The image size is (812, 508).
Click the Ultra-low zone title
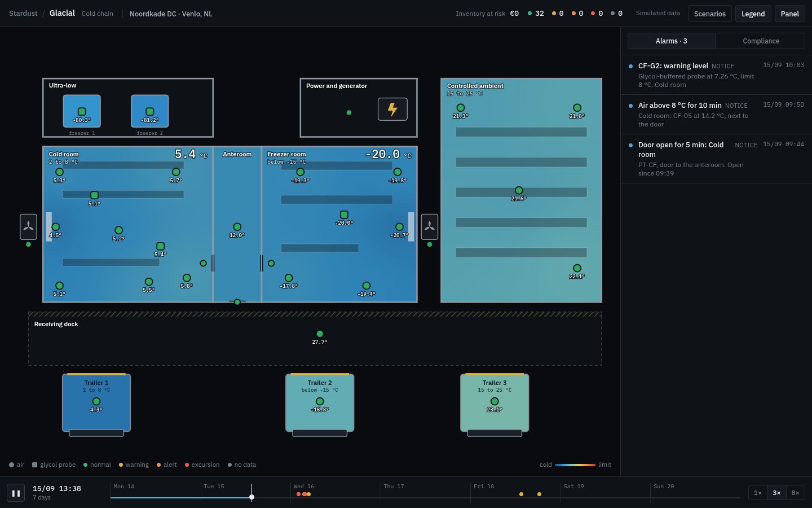63,85
